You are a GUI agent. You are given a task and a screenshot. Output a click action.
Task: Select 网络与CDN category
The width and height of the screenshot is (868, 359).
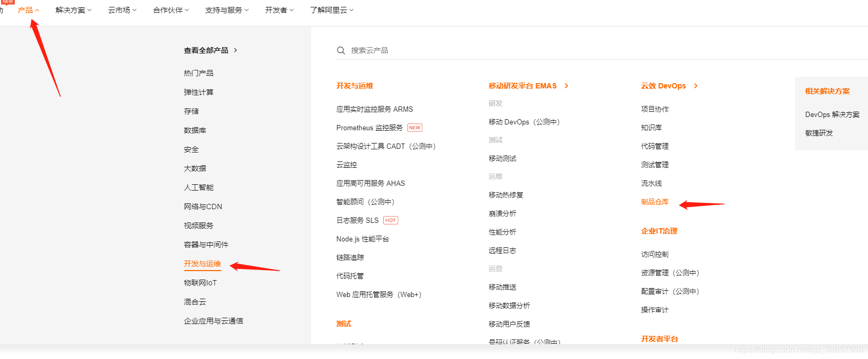click(x=203, y=207)
